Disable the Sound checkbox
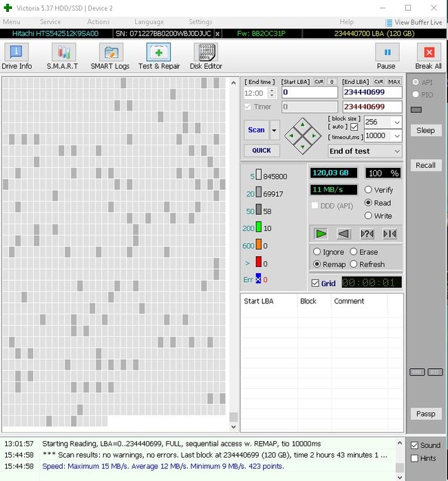 [414, 445]
